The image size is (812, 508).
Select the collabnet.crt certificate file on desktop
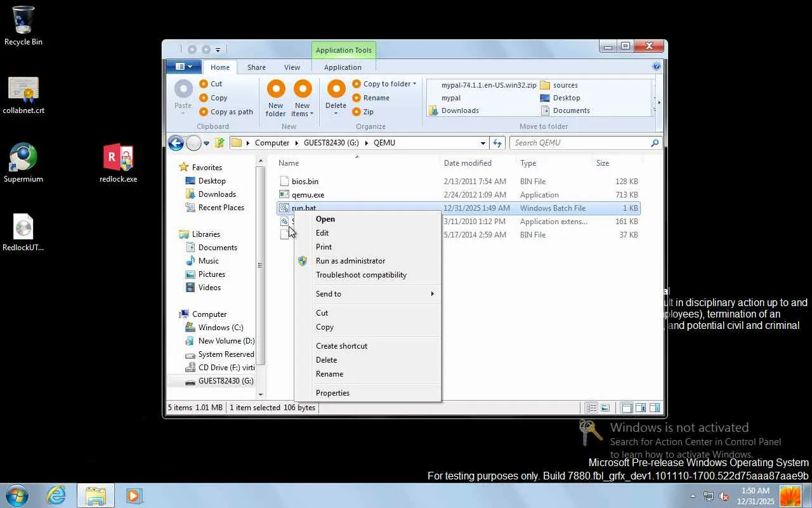click(x=23, y=95)
